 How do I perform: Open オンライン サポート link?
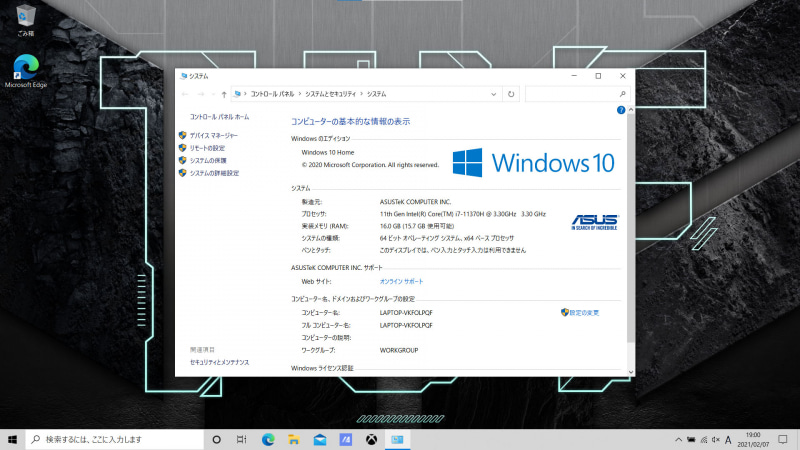pos(402,281)
